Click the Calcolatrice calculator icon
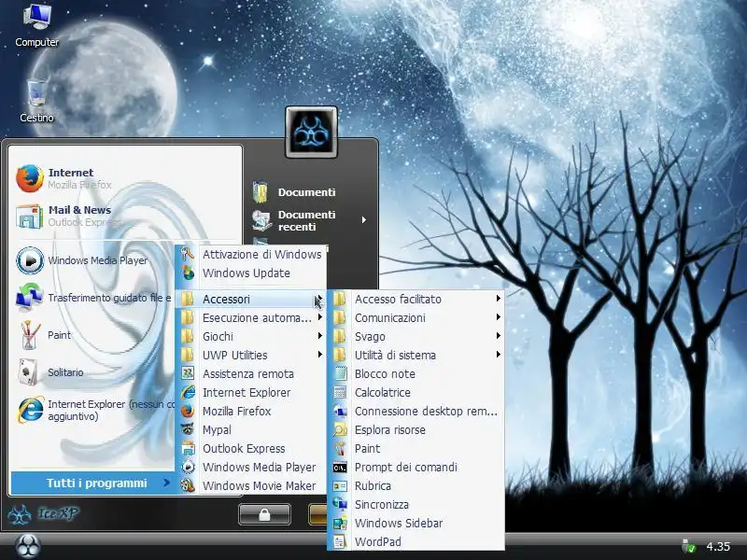This screenshot has width=747, height=560. click(340, 392)
